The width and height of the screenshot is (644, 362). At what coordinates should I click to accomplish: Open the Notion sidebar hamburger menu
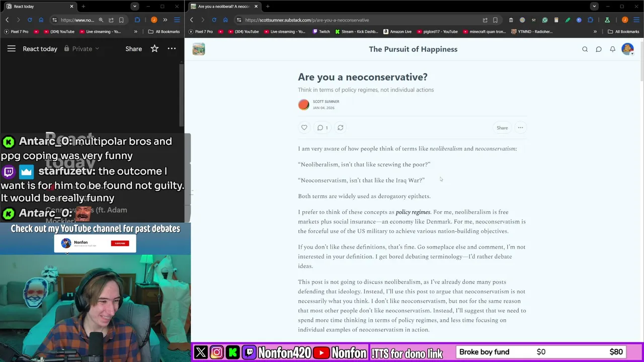click(x=11, y=49)
